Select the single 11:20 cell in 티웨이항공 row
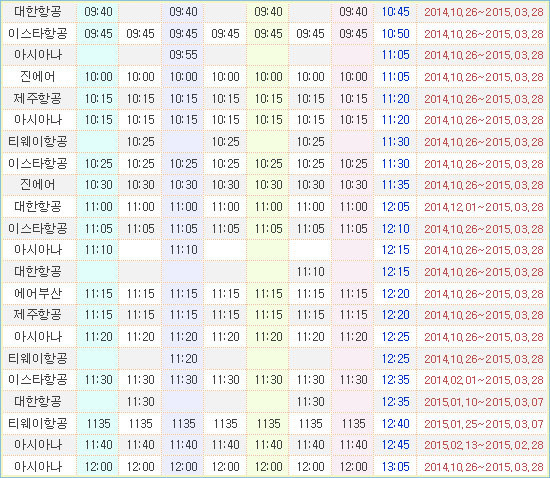550x478 pixels. click(183, 359)
